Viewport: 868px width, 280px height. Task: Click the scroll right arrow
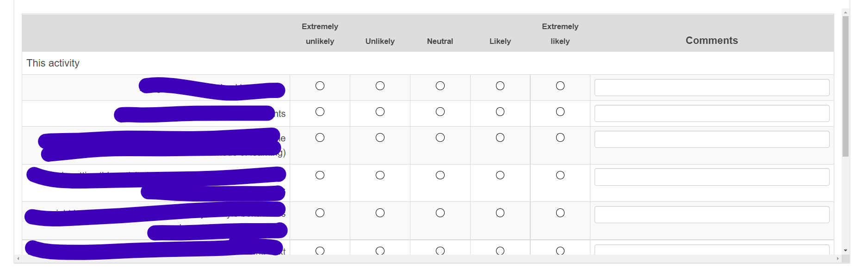(x=837, y=259)
